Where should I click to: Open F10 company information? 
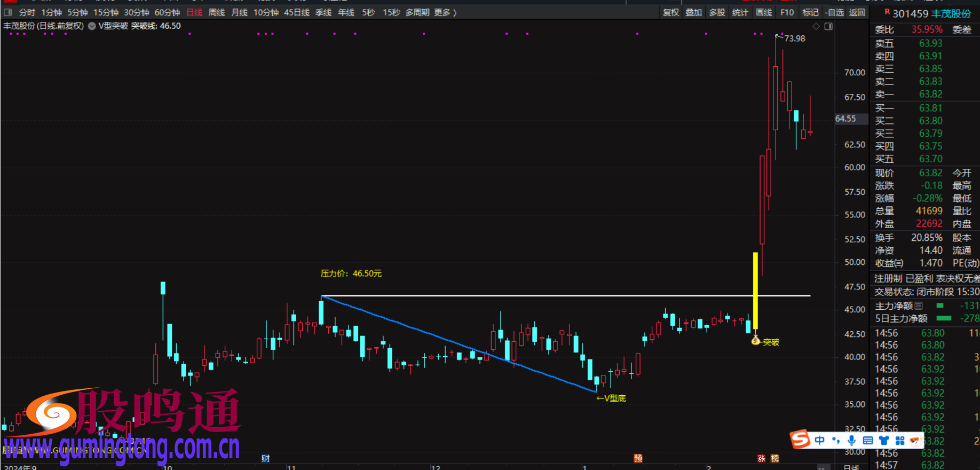[x=787, y=12]
